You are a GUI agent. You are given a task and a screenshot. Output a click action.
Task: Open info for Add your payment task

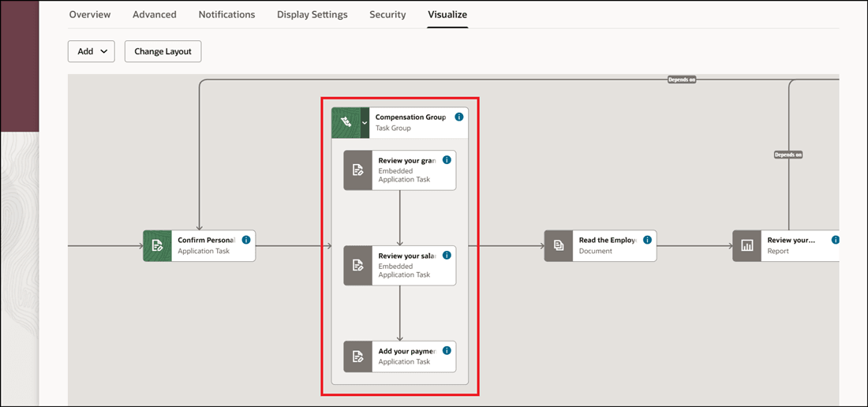pyautogui.click(x=447, y=351)
